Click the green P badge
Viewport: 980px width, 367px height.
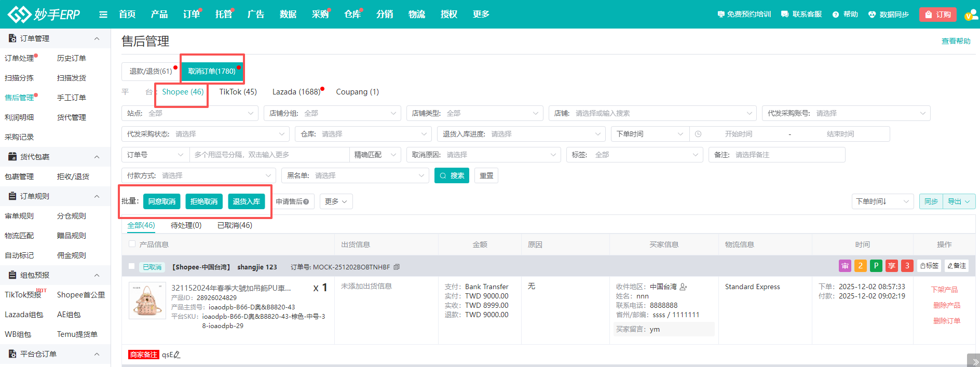876,266
